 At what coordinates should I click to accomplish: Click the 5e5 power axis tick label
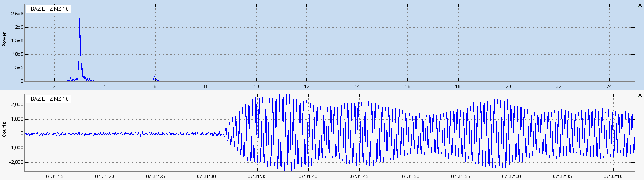click(x=17, y=68)
